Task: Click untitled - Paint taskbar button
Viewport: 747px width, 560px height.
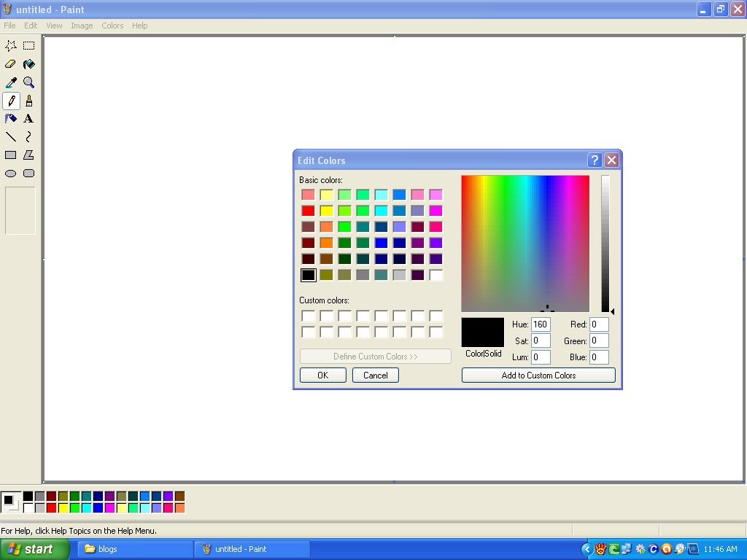Action: pyautogui.click(x=253, y=549)
